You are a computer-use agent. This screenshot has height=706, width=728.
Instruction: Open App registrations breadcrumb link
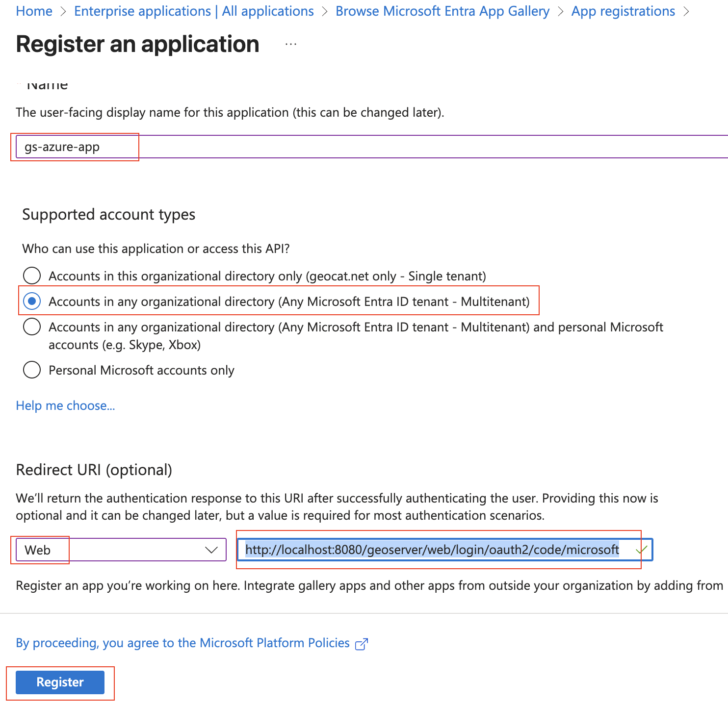click(623, 11)
